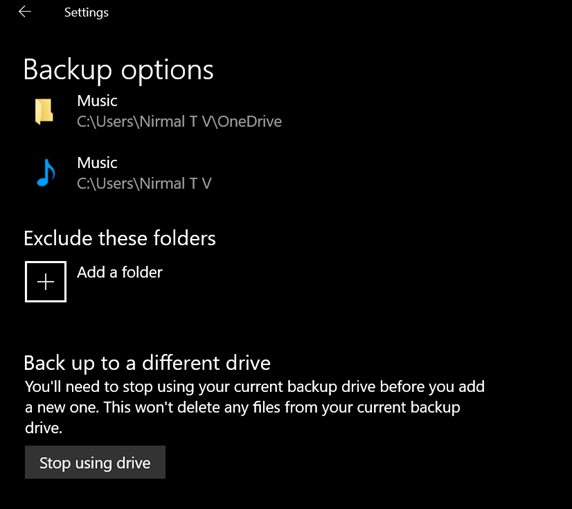Click the final word "drive." of the description

click(43, 428)
